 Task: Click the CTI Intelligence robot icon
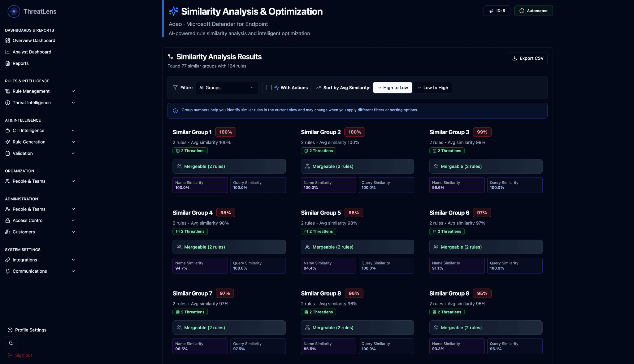[x=8, y=131]
